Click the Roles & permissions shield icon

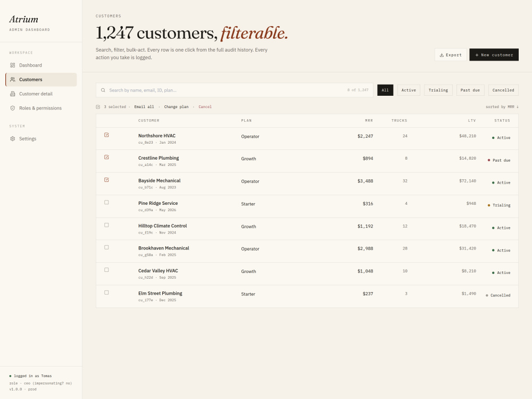pos(13,108)
